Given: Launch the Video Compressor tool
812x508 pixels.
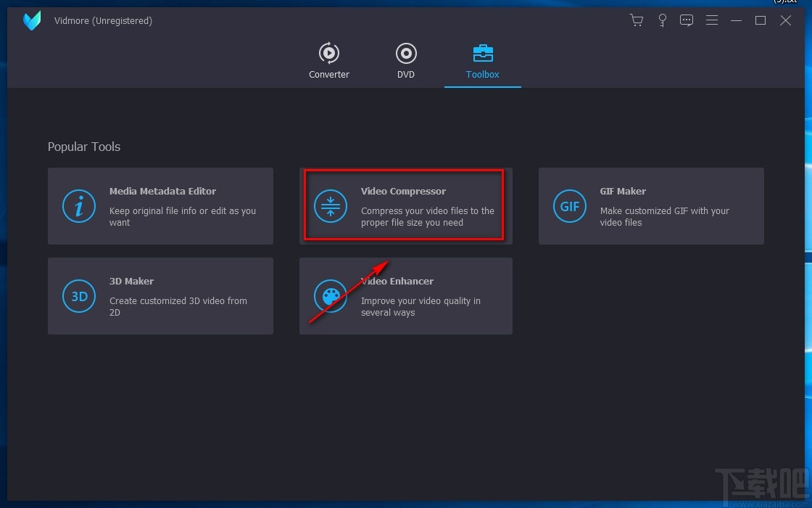Looking at the screenshot, I should click(406, 206).
